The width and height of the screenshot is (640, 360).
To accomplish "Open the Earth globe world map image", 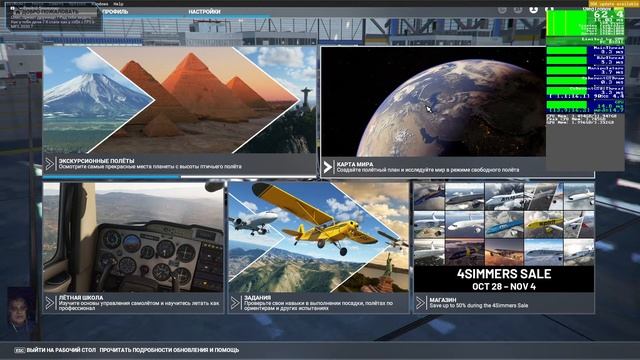I will pyautogui.click(x=433, y=101).
